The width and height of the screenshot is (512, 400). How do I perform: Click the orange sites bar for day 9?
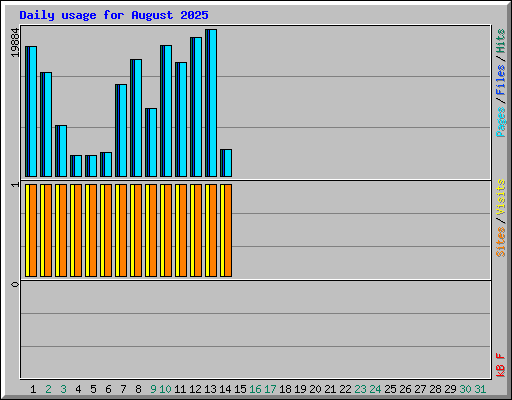click(x=153, y=230)
